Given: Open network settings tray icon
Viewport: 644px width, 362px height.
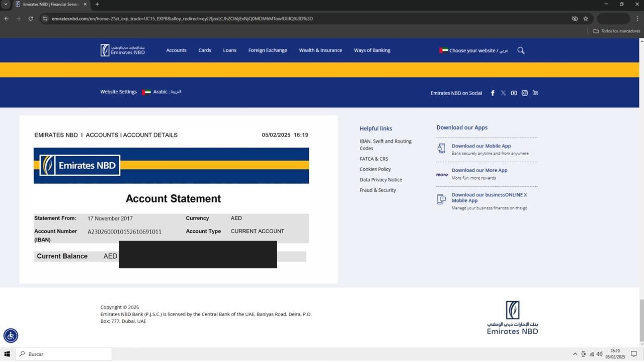Looking at the screenshot, I should (x=592, y=354).
